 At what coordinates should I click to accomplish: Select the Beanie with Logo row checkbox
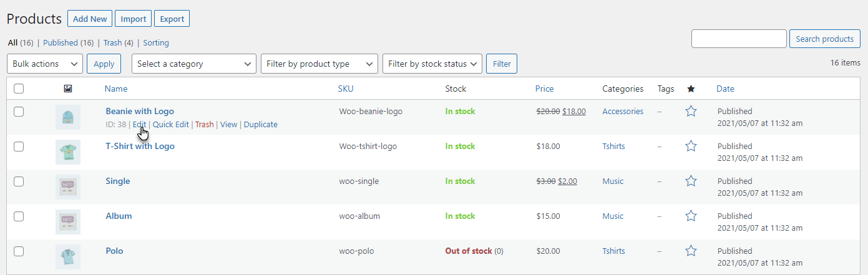pos(19,112)
